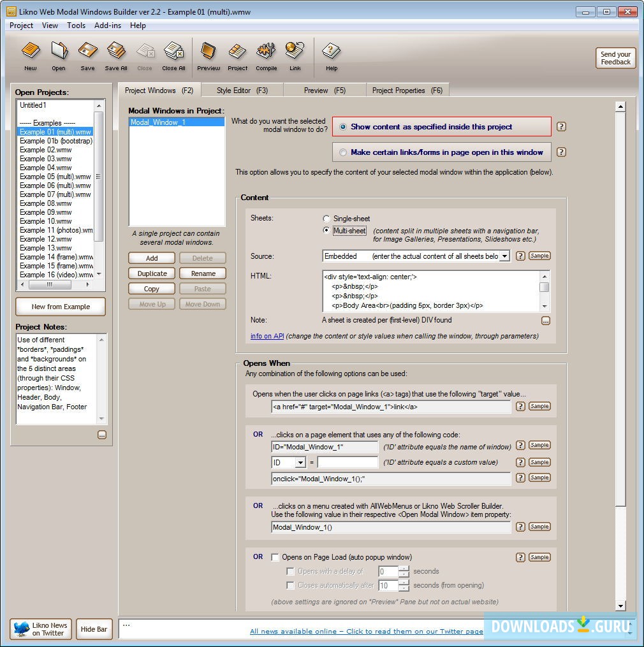The height and width of the screenshot is (647, 644).
Task: Click right arrow of Open Projects horizontal scrollbar
Action: tap(87, 284)
